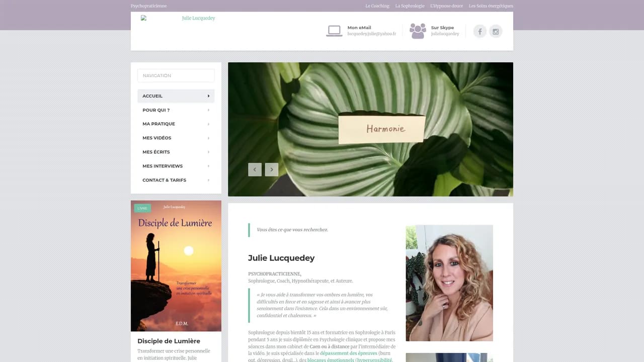Expand the Mes interviews submenu arrow

(x=208, y=166)
